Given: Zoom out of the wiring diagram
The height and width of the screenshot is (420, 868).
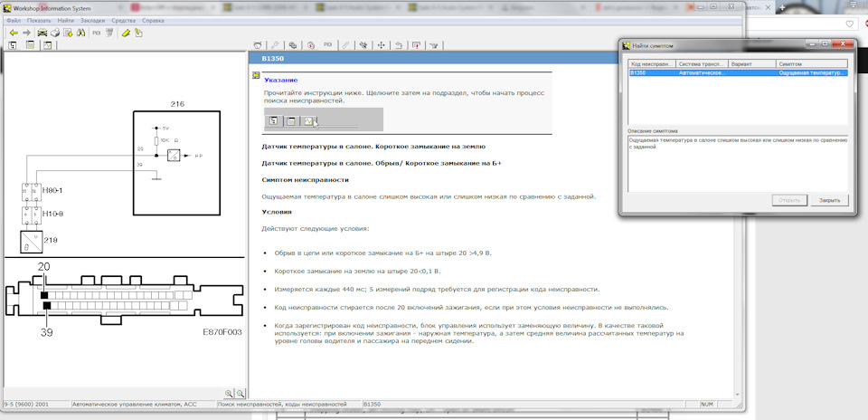Looking at the screenshot, I should (241, 394).
